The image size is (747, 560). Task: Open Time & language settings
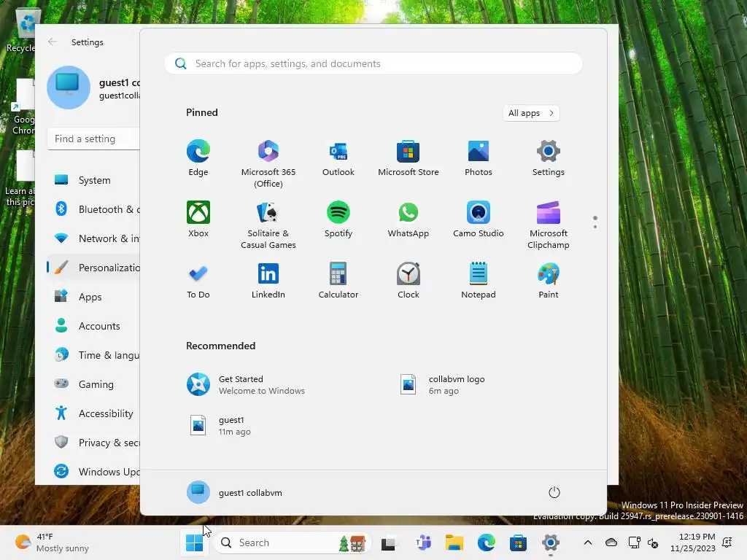93,355
